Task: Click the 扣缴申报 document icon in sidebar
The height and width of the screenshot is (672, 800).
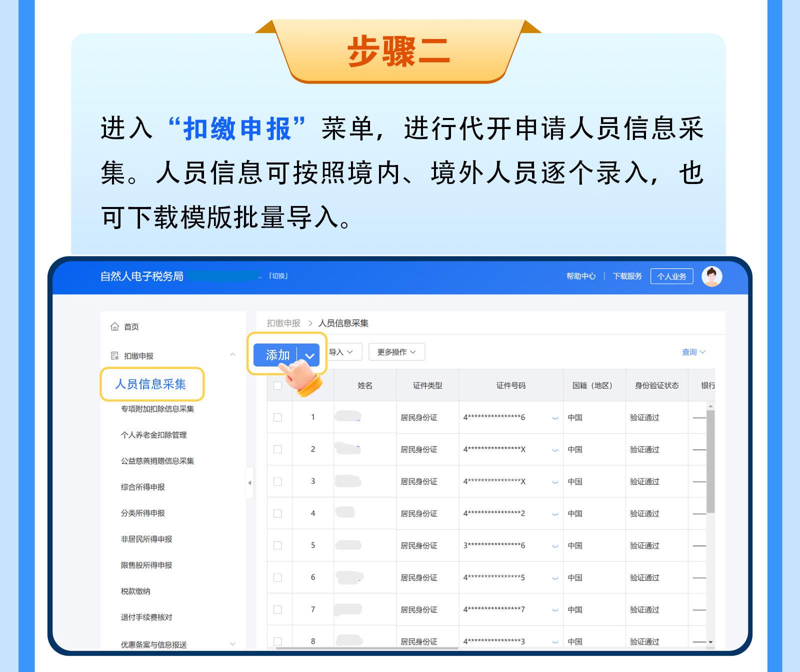Action: 114,355
